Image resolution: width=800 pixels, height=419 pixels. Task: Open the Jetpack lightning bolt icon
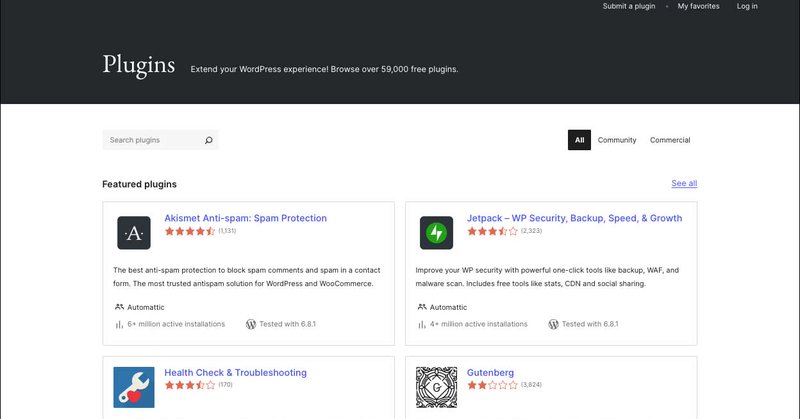point(436,233)
